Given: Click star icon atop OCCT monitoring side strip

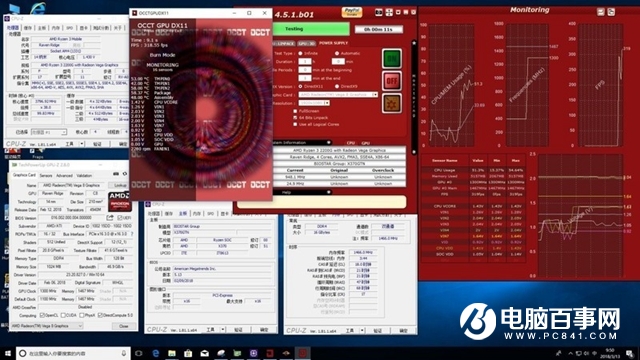Looking at the screenshot, I should [414, 43].
